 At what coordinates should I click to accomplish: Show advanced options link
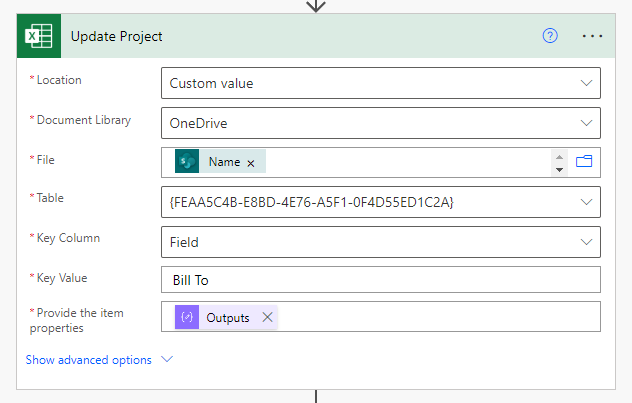89,359
